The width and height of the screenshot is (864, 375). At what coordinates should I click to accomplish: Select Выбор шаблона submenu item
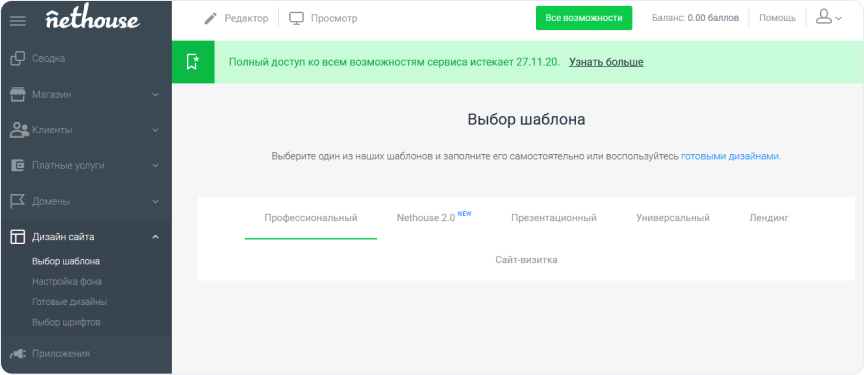(x=66, y=261)
